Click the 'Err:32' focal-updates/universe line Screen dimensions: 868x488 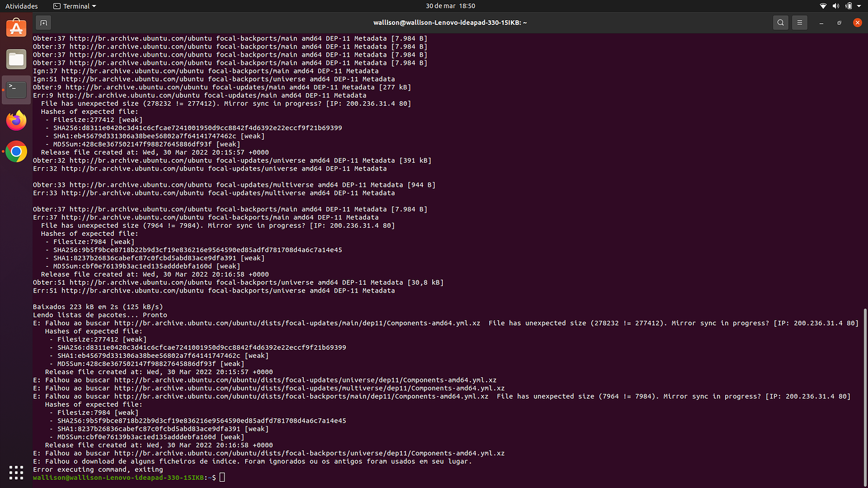point(209,169)
